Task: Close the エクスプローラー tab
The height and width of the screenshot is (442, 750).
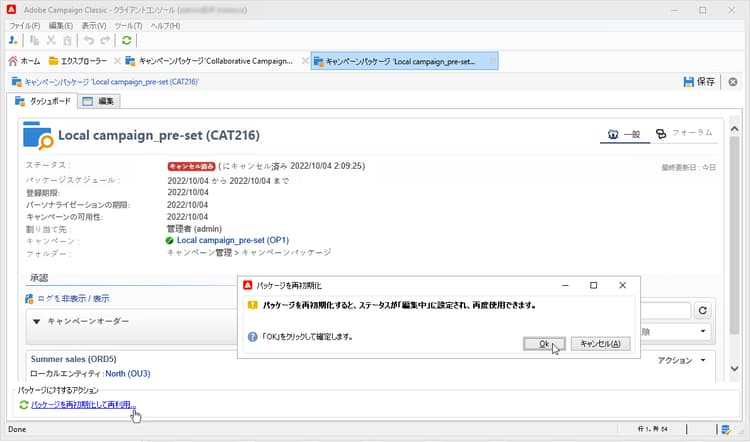Action: click(117, 61)
